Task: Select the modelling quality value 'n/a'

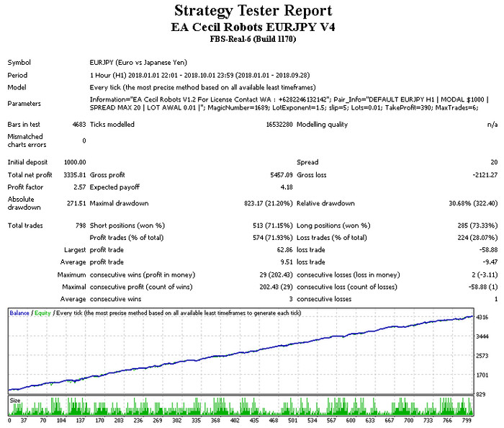Action: point(492,125)
